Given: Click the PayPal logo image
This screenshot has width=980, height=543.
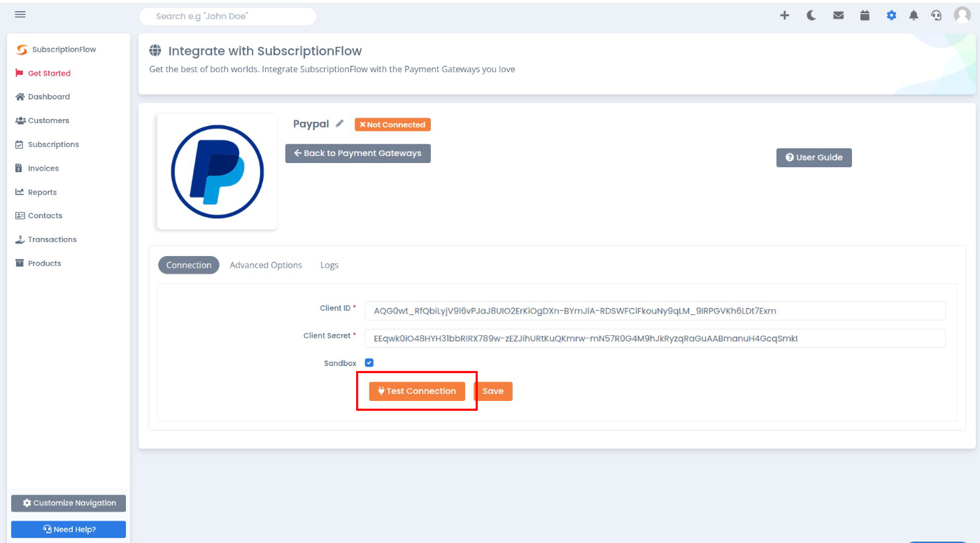Looking at the screenshot, I should (217, 171).
